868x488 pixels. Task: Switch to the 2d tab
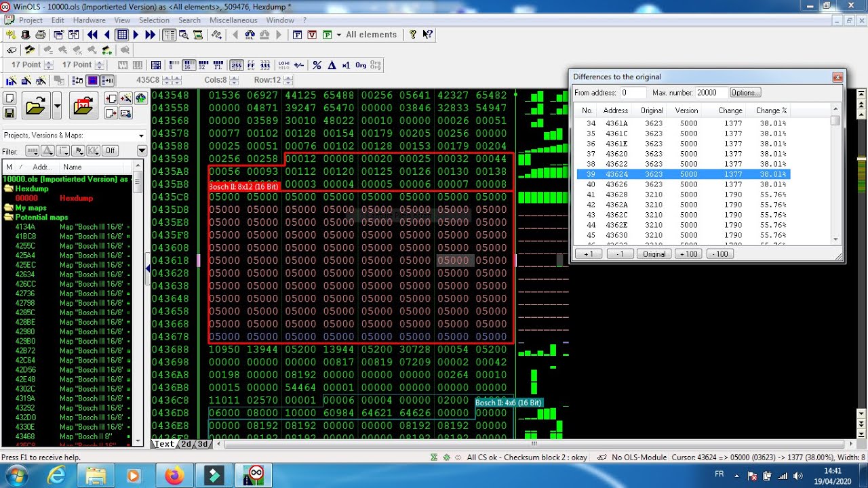[186, 444]
